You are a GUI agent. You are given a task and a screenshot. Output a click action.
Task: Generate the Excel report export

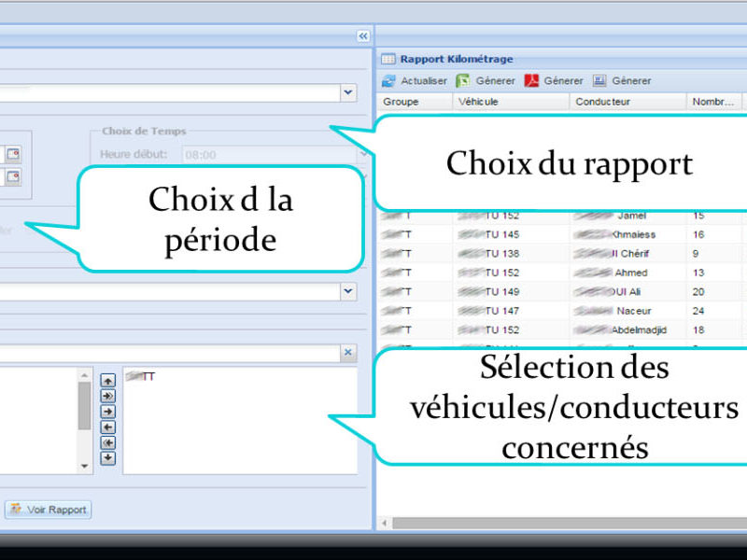pos(462,81)
